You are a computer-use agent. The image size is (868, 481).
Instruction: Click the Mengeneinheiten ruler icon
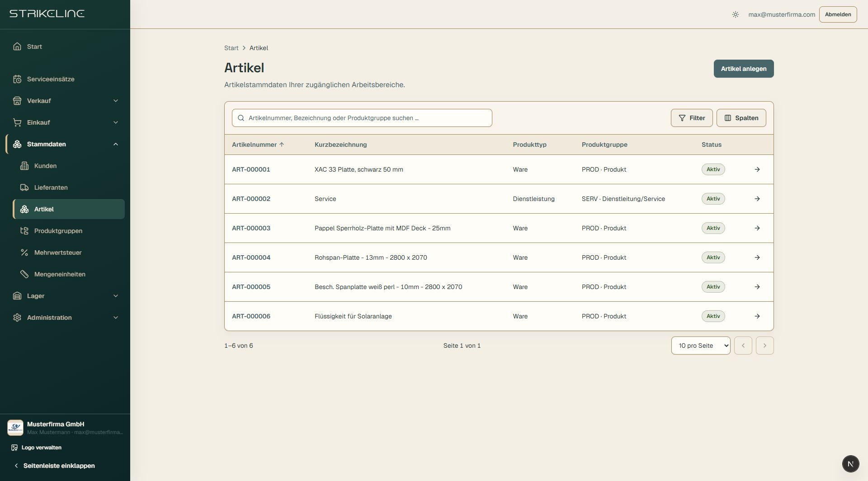click(x=24, y=274)
